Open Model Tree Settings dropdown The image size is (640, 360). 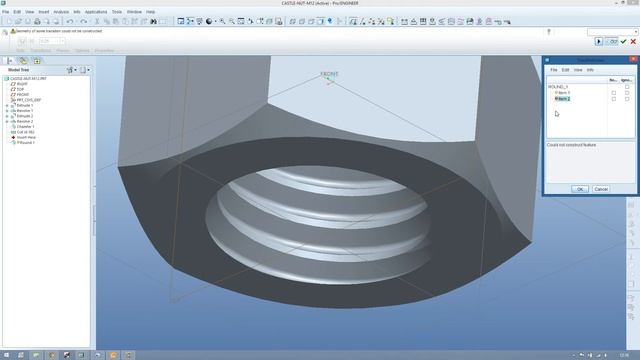coord(72,70)
